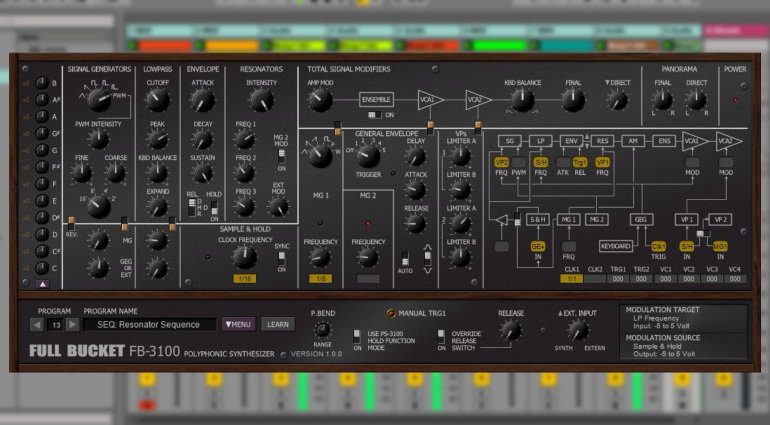Click the MG 2 red rate LED
The height and width of the screenshot is (425, 770).
[x=367, y=224]
